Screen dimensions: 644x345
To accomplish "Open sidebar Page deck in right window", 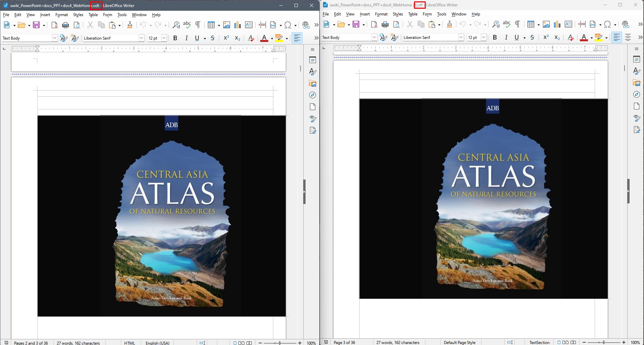I will pyautogui.click(x=637, y=106).
